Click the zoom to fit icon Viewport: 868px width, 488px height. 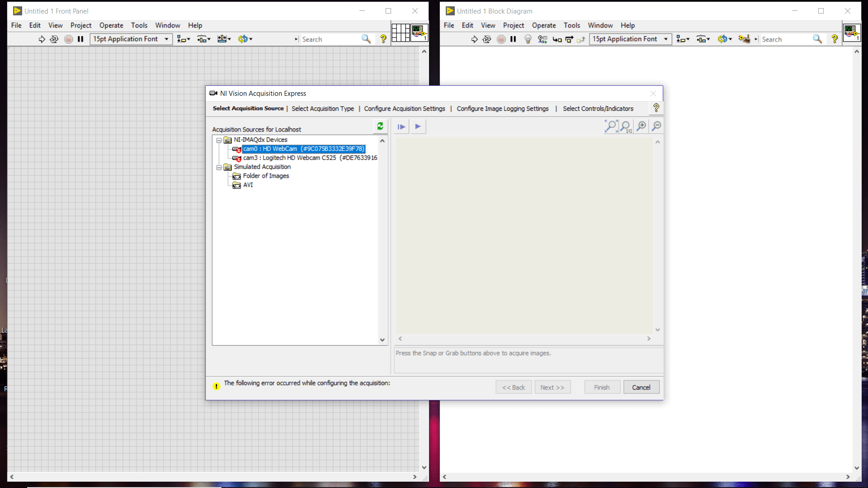click(x=611, y=127)
